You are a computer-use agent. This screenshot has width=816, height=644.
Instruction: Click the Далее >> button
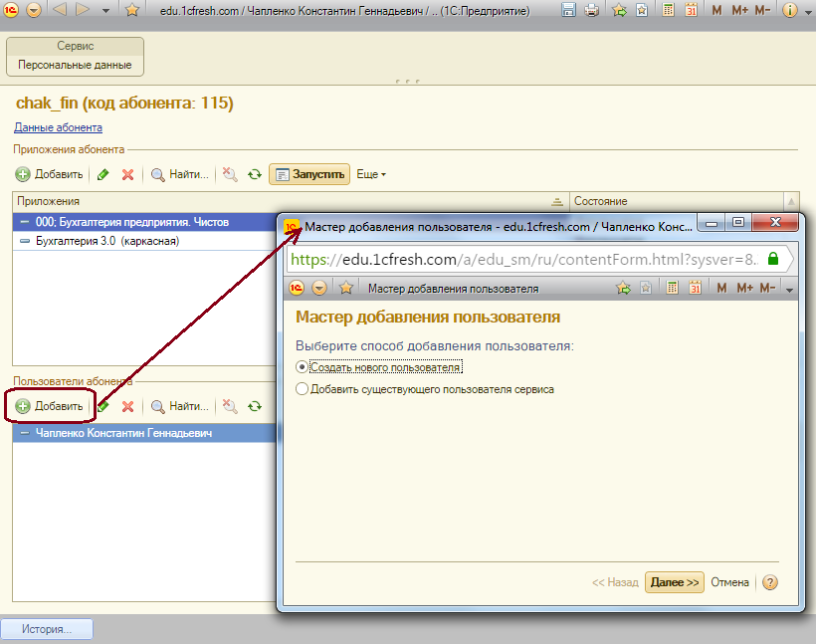[675, 582]
